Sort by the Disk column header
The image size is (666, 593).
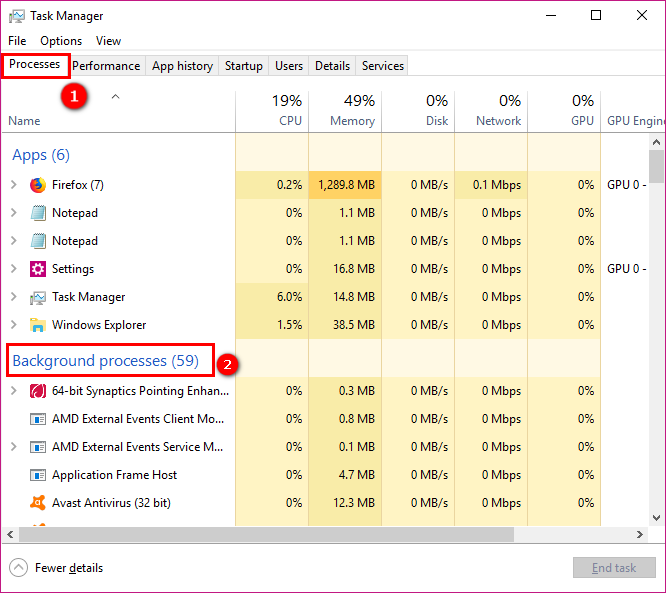click(418, 111)
